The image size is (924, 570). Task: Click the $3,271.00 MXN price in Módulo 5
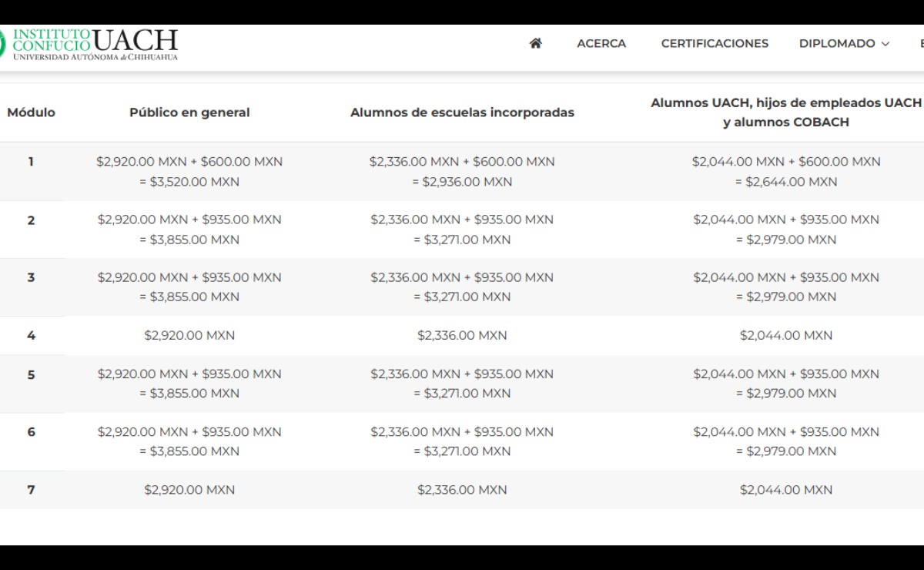point(463,393)
